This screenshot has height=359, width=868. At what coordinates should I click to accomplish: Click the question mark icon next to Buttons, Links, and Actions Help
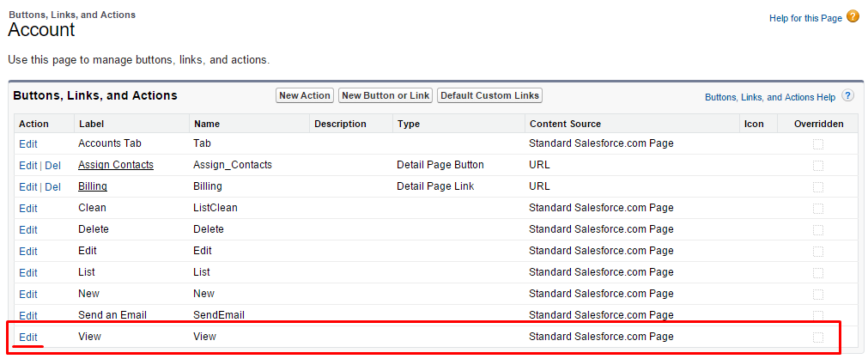(x=847, y=96)
